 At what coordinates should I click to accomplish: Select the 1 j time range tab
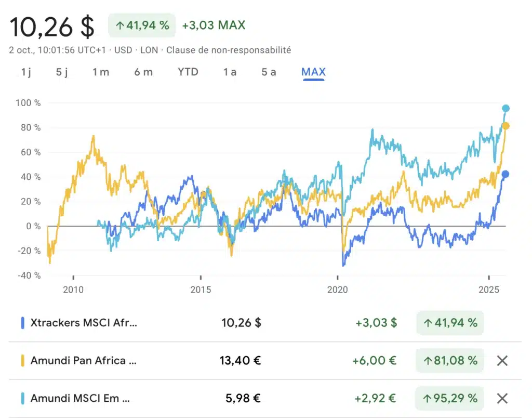(26, 72)
